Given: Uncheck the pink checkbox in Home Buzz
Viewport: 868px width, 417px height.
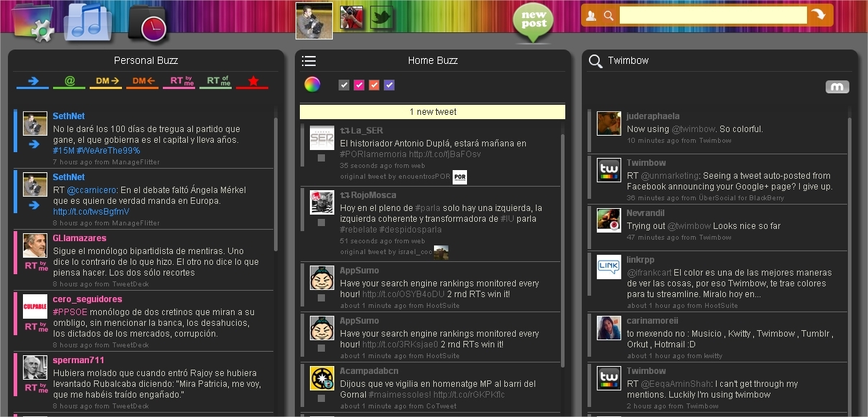Looking at the screenshot, I should pos(359,85).
